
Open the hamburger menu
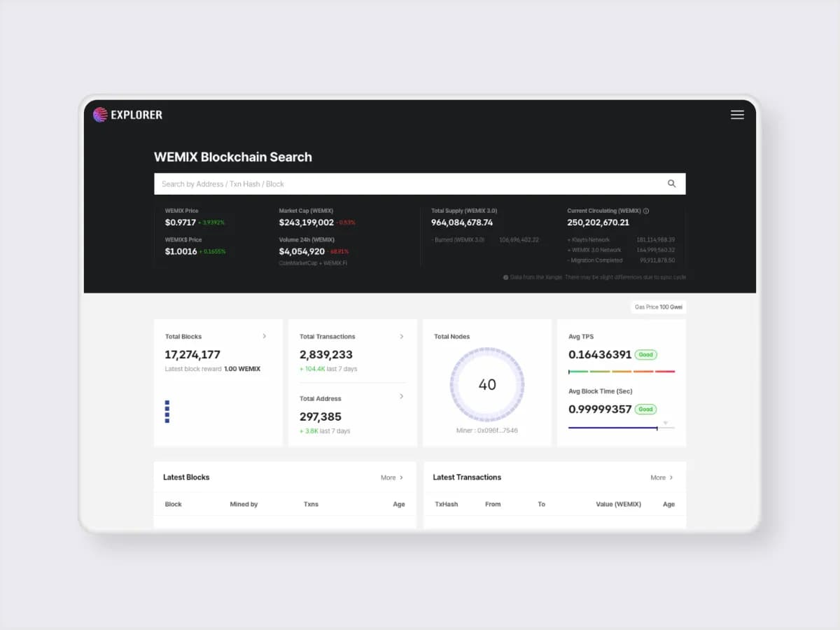(x=737, y=115)
